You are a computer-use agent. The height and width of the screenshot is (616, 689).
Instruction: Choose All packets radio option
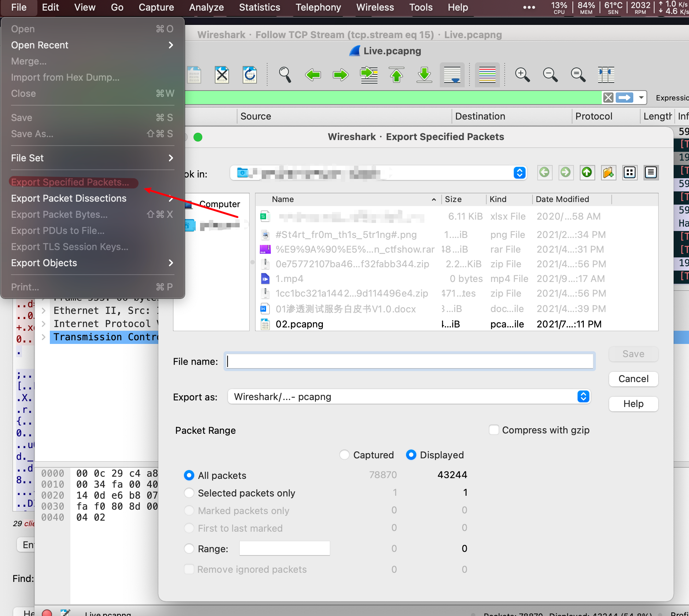click(x=189, y=475)
